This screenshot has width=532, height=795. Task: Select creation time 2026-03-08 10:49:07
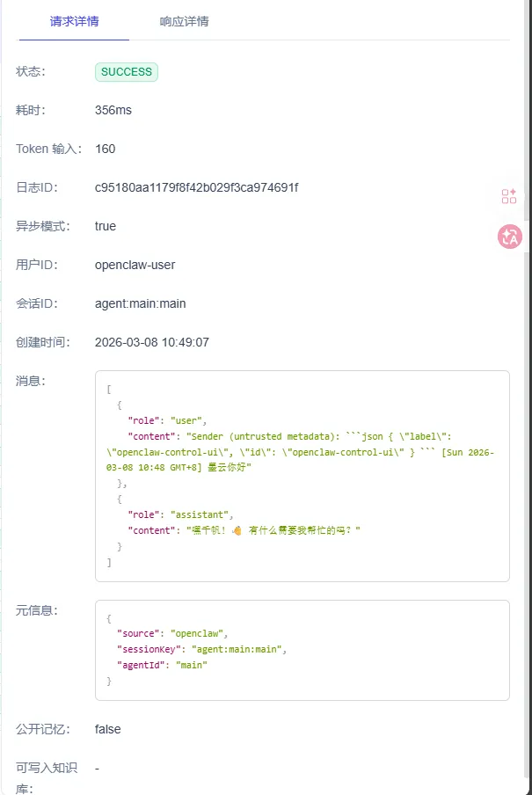click(151, 342)
